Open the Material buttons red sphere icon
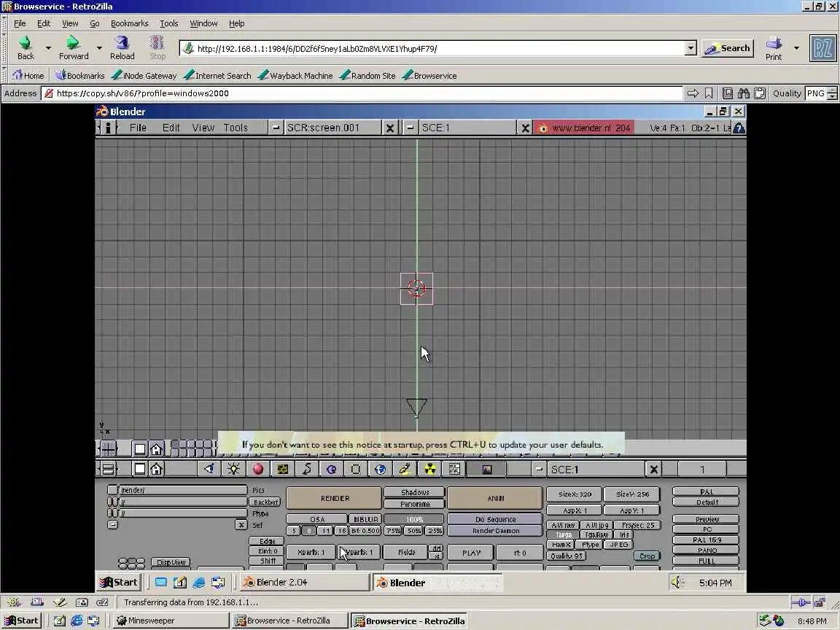Image resolution: width=840 pixels, height=630 pixels. point(258,470)
